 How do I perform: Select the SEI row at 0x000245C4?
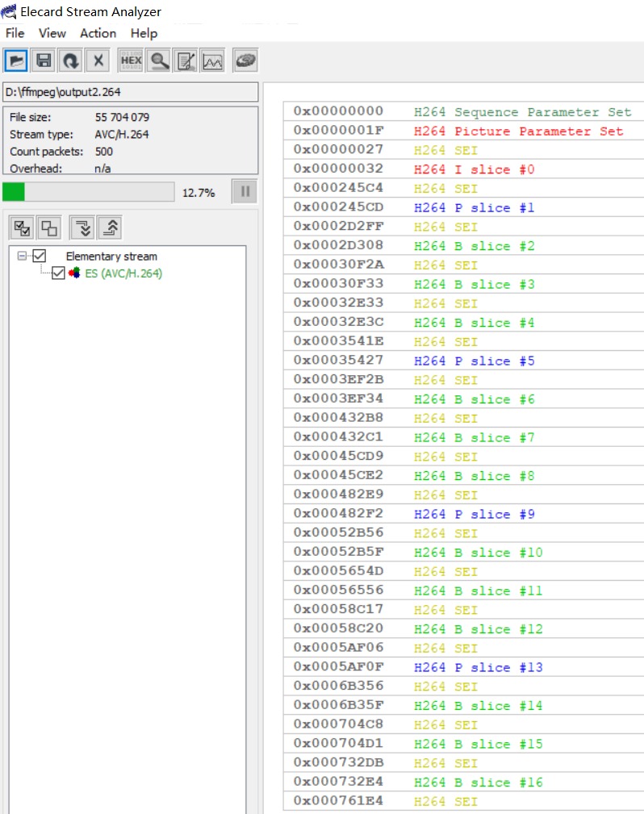[x=463, y=189]
